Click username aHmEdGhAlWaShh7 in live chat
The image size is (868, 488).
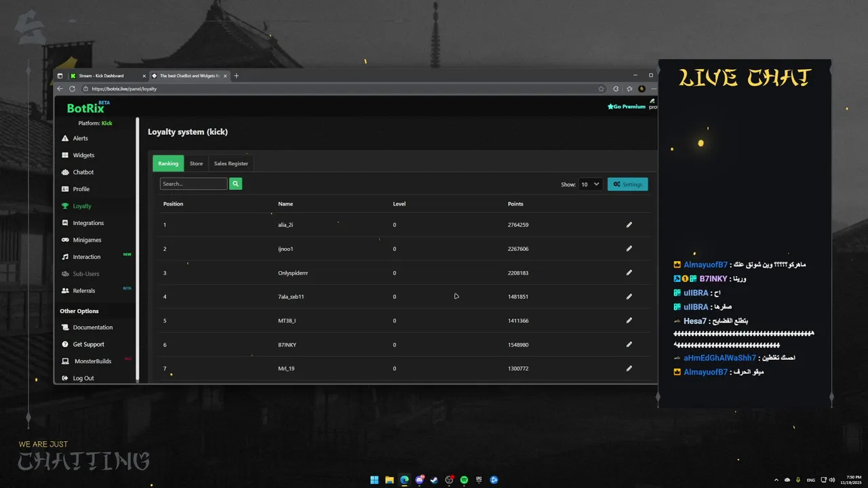coord(719,358)
